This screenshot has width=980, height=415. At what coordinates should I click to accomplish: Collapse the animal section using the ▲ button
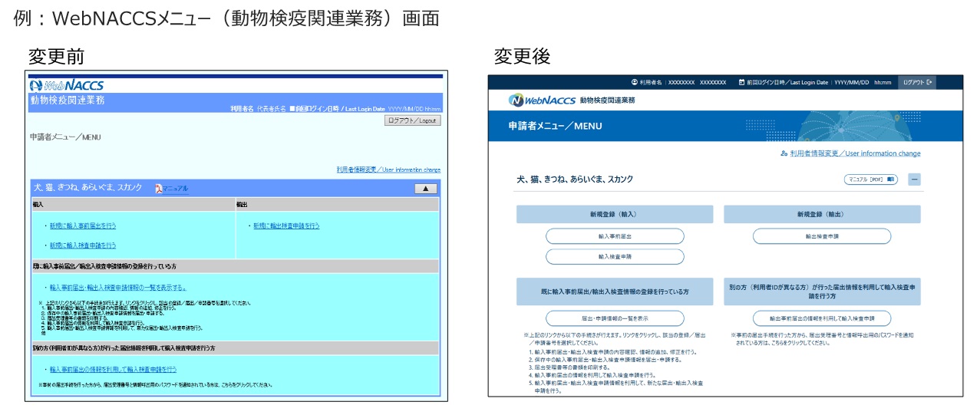[x=424, y=189]
